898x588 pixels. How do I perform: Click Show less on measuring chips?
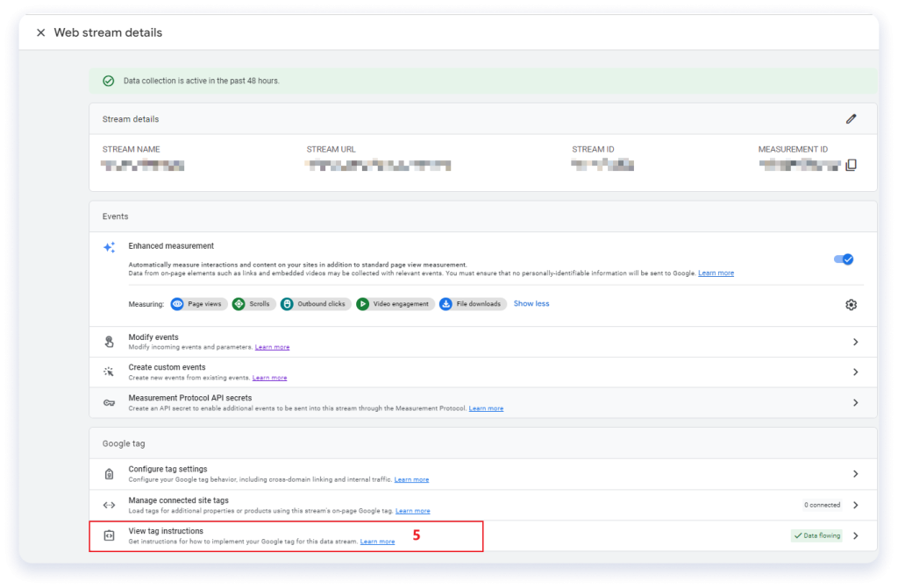tap(531, 304)
